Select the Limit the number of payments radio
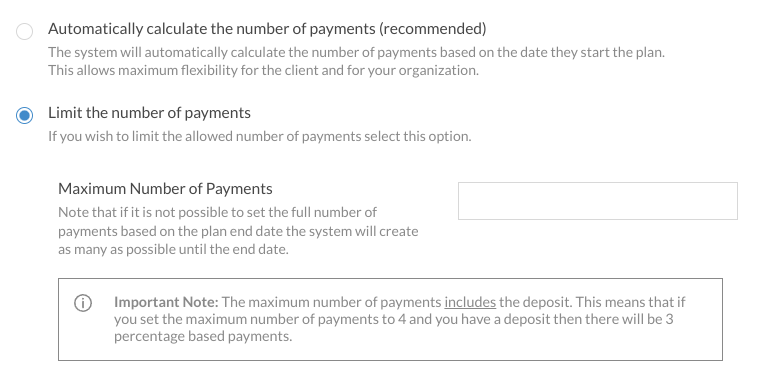The width and height of the screenshot is (764, 373). pyautogui.click(x=24, y=115)
